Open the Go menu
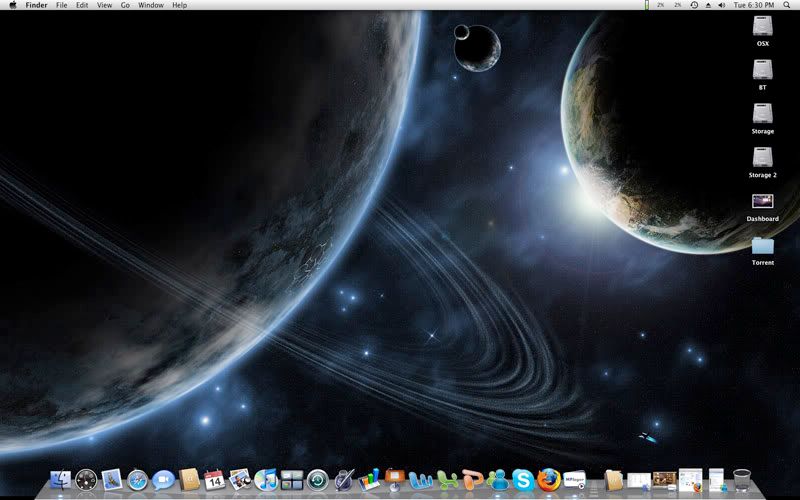This screenshot has height=500, width=800. pos(125,5)
